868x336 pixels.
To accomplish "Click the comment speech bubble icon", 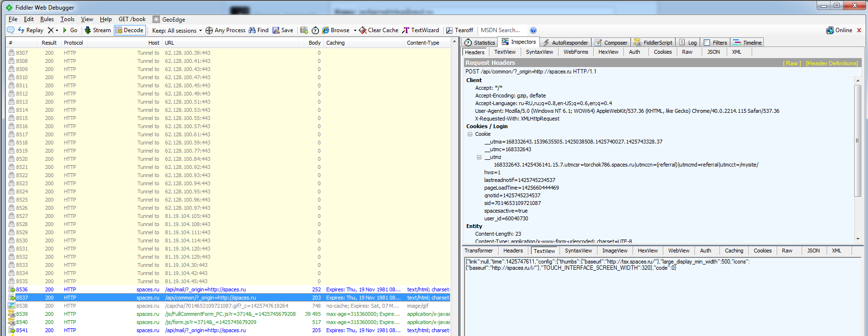I will pyautogui.click(x=11, y=30).
